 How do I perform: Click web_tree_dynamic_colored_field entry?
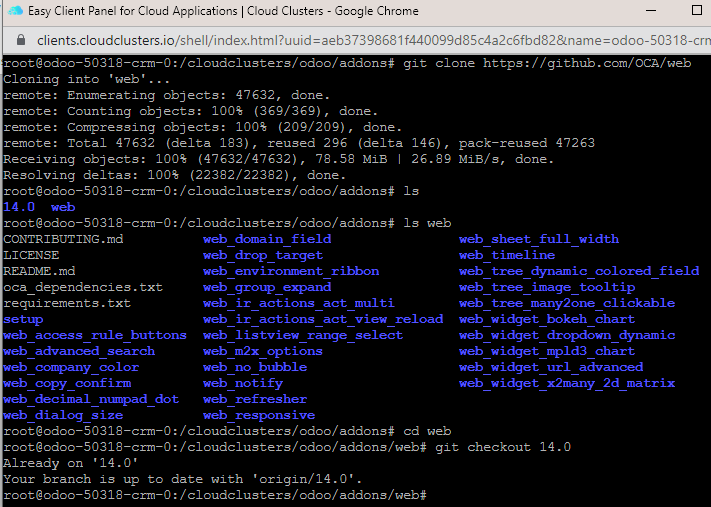[579, 271]
